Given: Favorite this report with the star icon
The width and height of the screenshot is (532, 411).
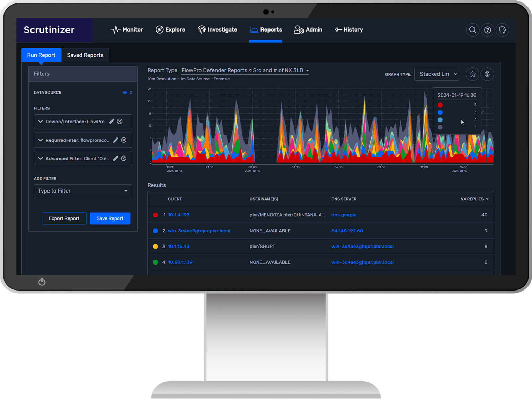Looking at the screenshot, I should (472, 74).
